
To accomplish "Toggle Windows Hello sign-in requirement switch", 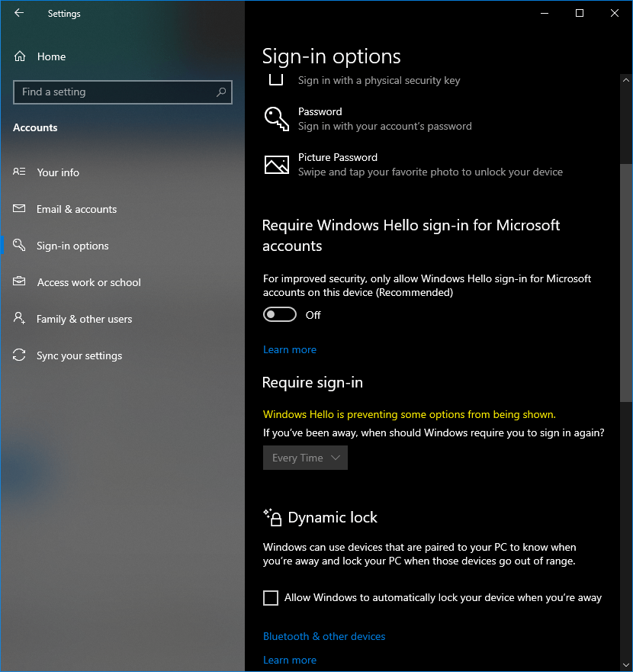I will tap(279, 314).
